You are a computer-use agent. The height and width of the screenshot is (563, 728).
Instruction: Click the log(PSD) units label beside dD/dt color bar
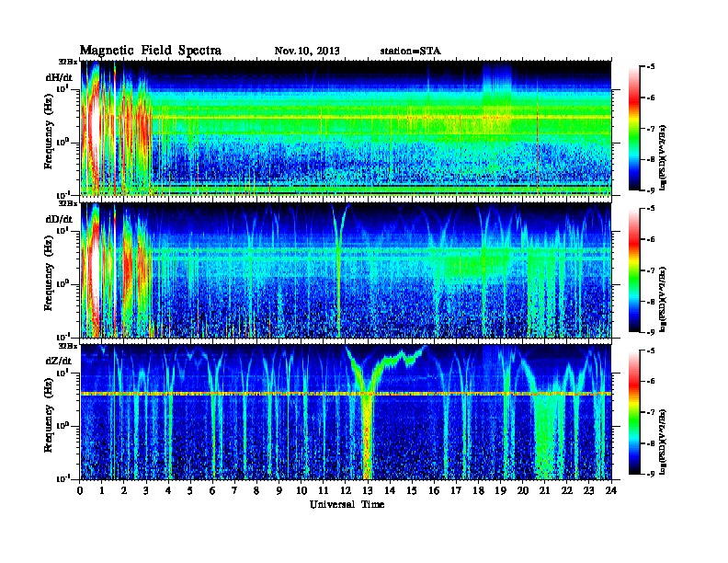coord(663,299)
